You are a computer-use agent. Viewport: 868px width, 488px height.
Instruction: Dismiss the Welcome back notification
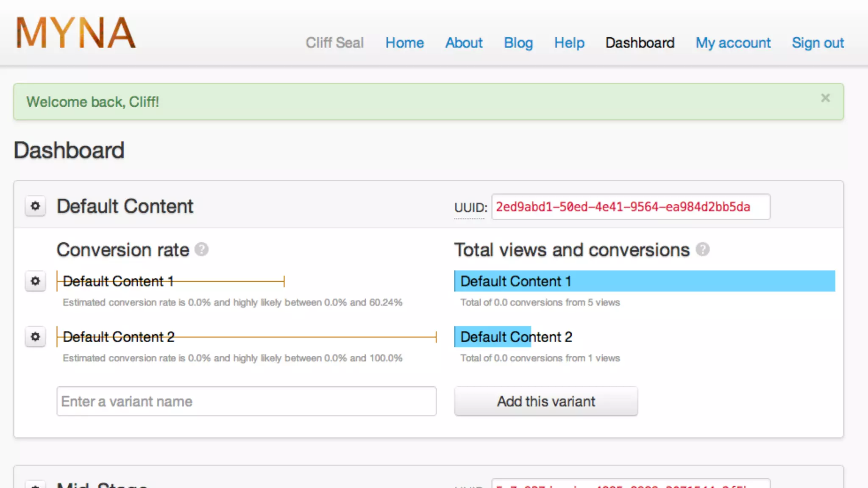(825, 98)
